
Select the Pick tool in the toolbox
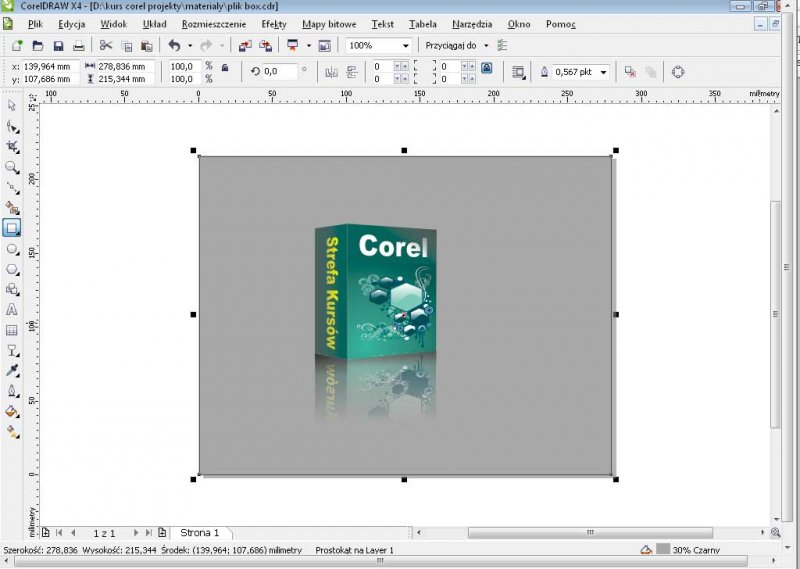click(x=12, y=105)
